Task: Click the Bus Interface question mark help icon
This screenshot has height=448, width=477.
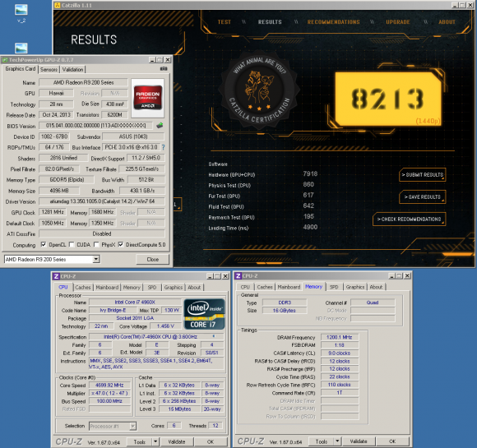Action: [164, 147]
